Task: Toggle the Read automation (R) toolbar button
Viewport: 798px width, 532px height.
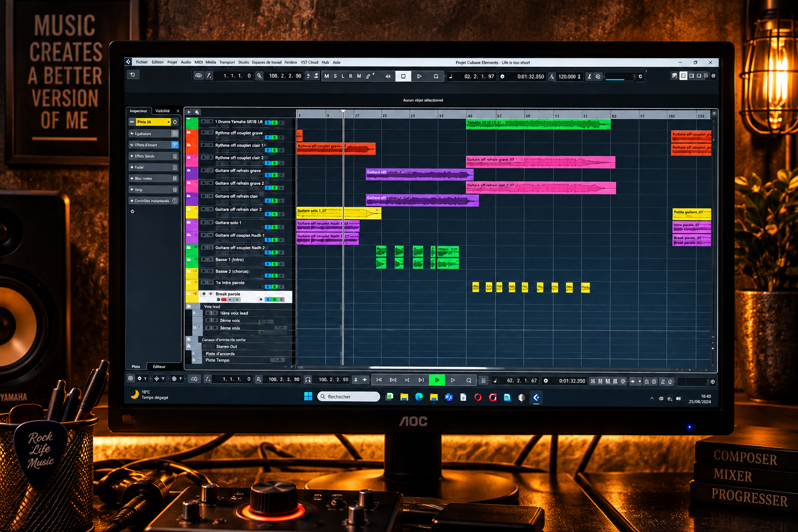Action: (x=351, y=76)
